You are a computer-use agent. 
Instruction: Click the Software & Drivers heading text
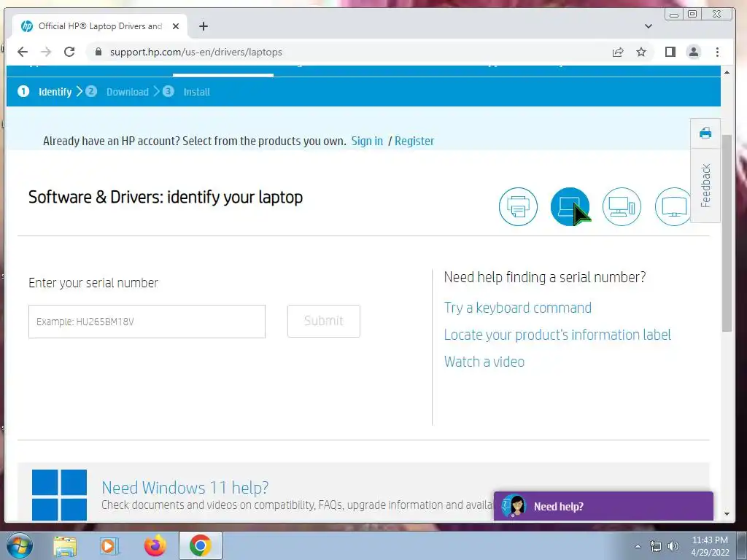point(166,197)
